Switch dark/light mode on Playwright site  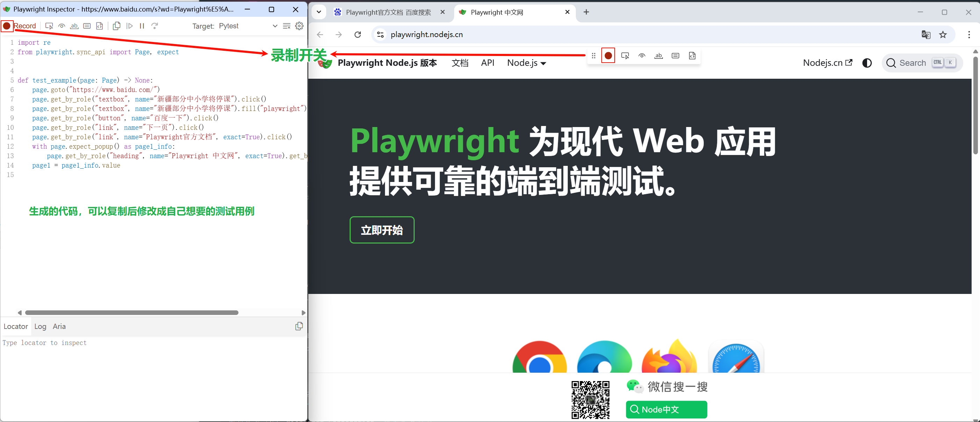(867, 63)
